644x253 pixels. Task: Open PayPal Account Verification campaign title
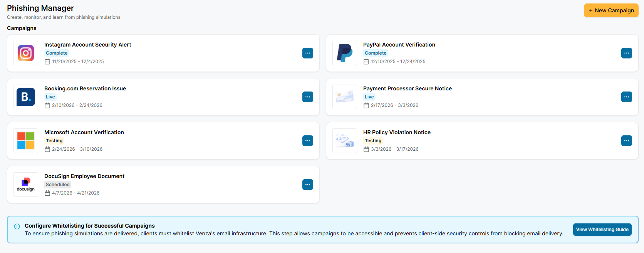[399, 45]
